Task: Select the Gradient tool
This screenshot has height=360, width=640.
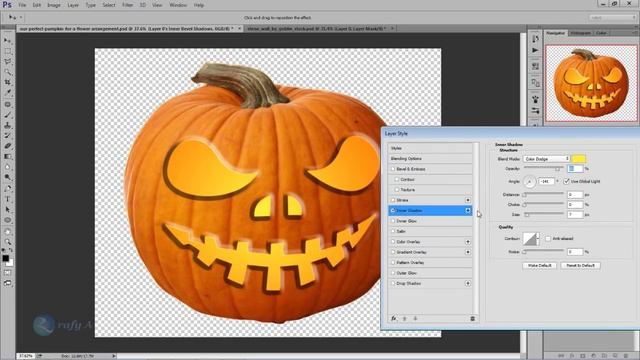Action: [x=7, y=157]
